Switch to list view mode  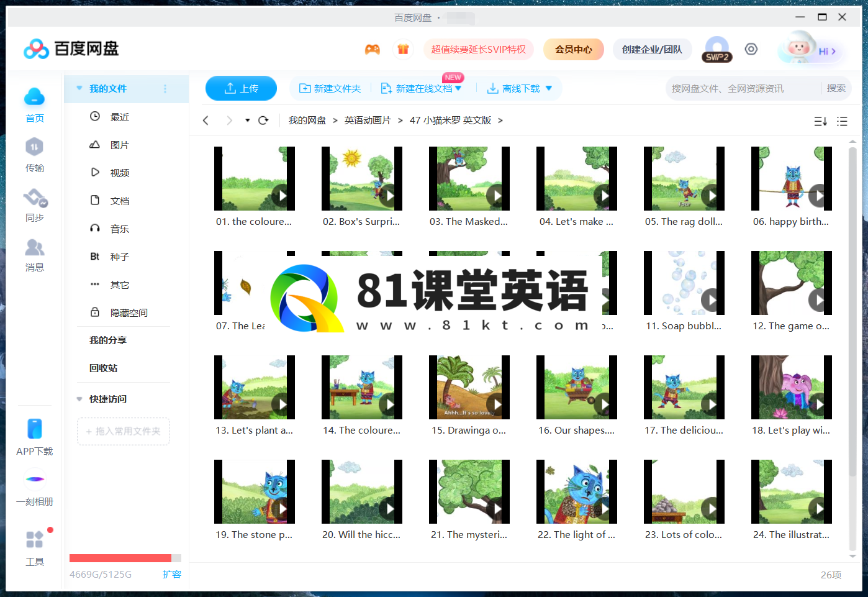tap(842, 121)
